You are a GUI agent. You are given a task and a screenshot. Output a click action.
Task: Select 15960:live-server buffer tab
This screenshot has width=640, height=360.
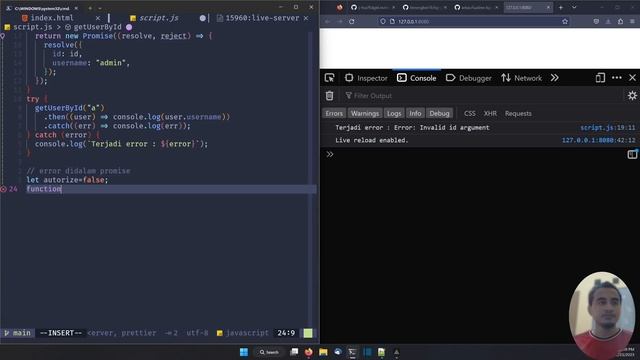pyautogui.click(x=258, y=18)
